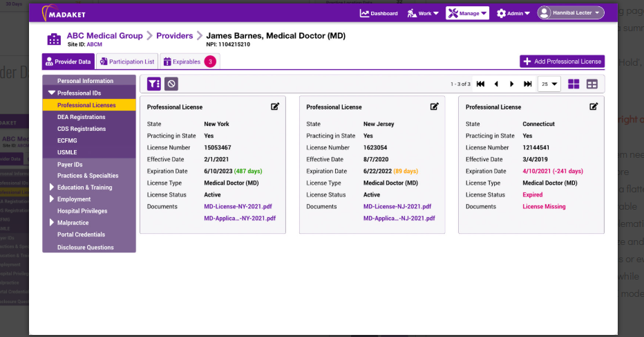This screenshot has height=337, width=644.
Task: Click Add Professional License button
Action: click(x=562, y=62)
